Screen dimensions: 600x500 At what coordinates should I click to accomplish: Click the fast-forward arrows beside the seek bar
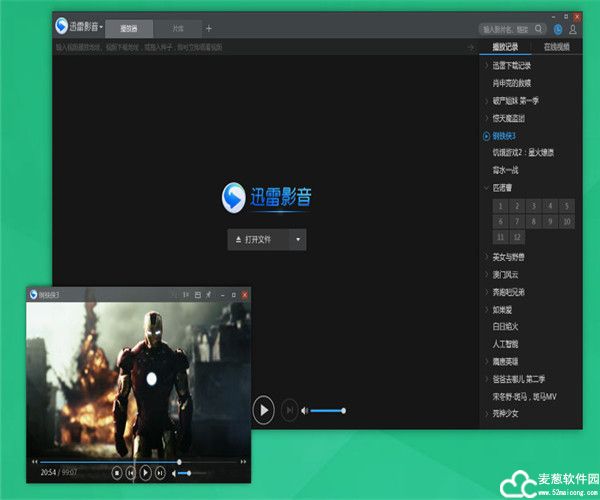click(242, 461)
